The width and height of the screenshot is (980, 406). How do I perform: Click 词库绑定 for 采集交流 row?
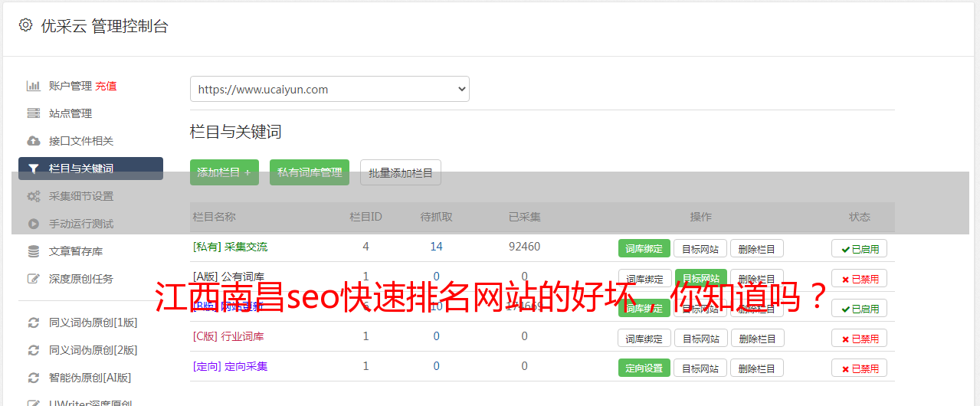(x=644, y=248)
